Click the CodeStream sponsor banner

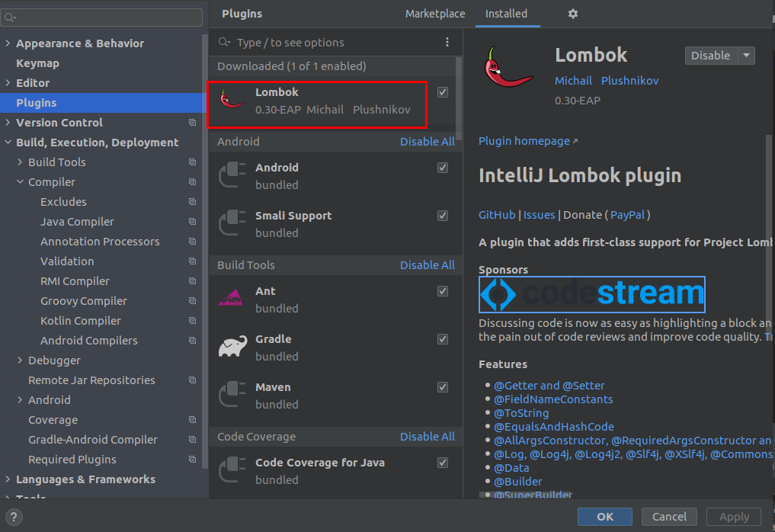click(591, 295)
